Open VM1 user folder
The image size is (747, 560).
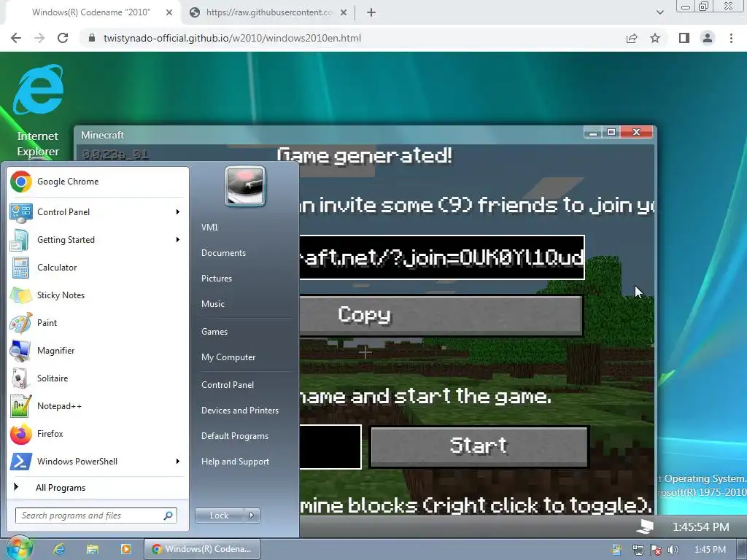tap(209, 227)
